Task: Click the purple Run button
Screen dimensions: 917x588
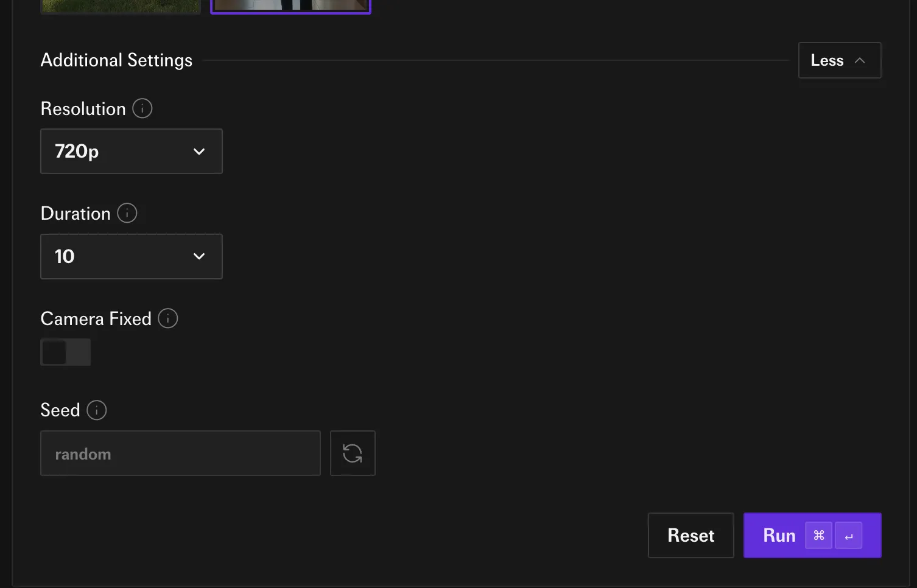Action: tap(779, 536)
